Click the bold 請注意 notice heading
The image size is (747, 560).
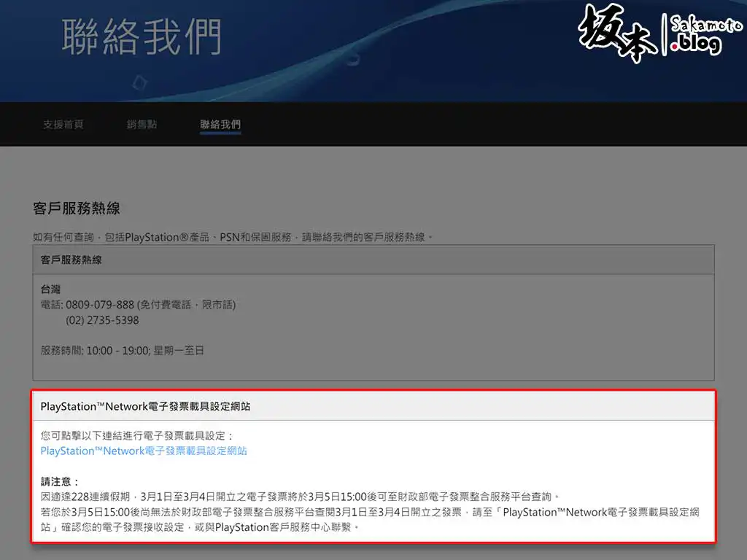click(60, 482)
